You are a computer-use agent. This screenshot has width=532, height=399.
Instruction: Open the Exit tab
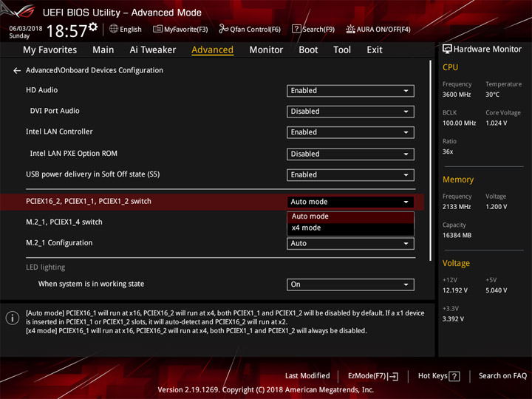click(x=374, y=50)
